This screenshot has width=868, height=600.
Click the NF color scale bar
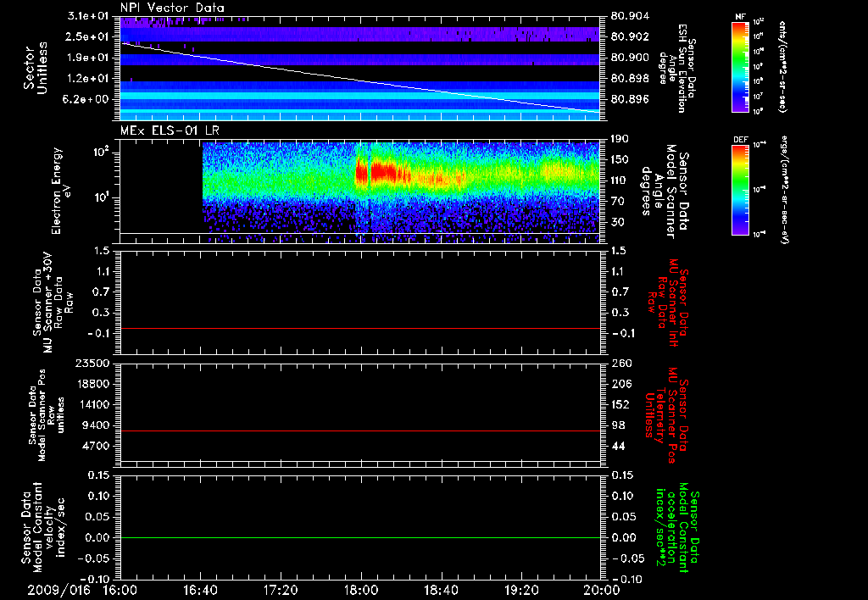740,66
